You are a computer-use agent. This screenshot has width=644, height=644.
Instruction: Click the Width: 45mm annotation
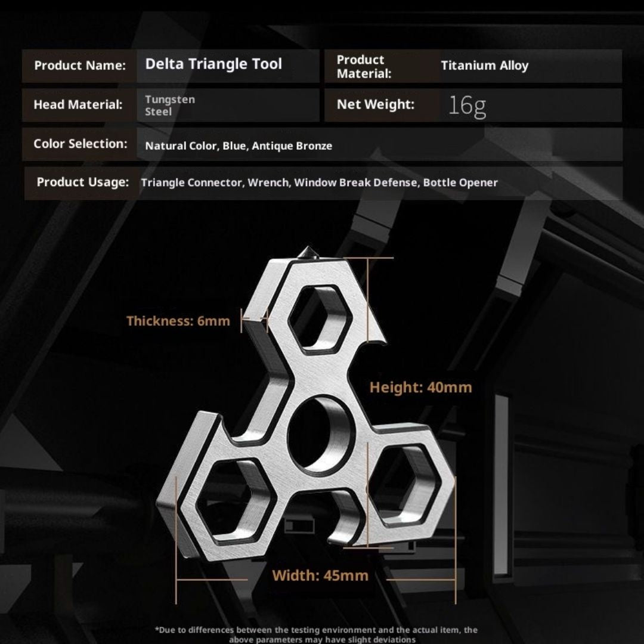coord(320,575)
